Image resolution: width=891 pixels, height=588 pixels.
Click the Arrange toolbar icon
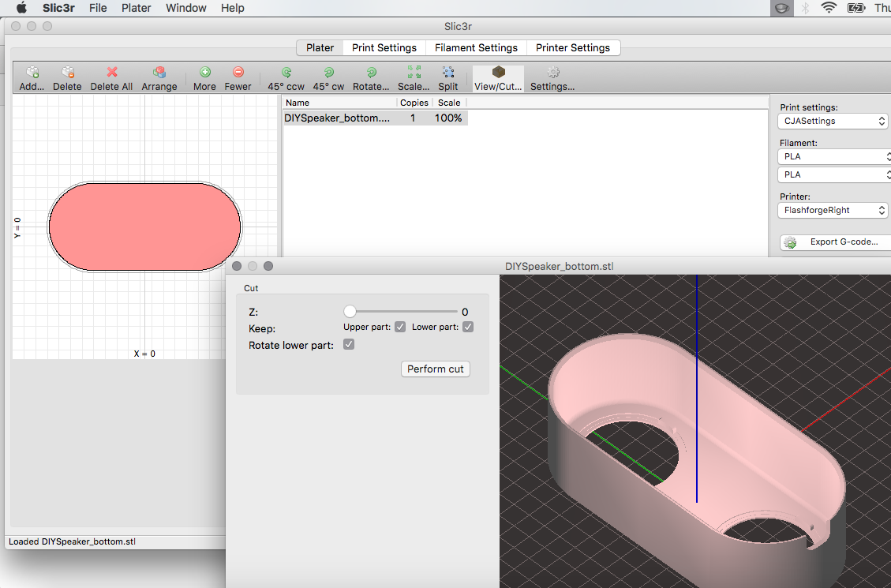pyautogui.click(x=159, y=72)
